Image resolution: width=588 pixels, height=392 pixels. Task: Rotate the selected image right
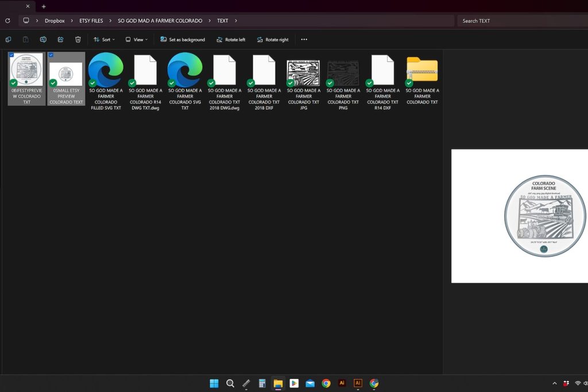click(x=272, y=40)
